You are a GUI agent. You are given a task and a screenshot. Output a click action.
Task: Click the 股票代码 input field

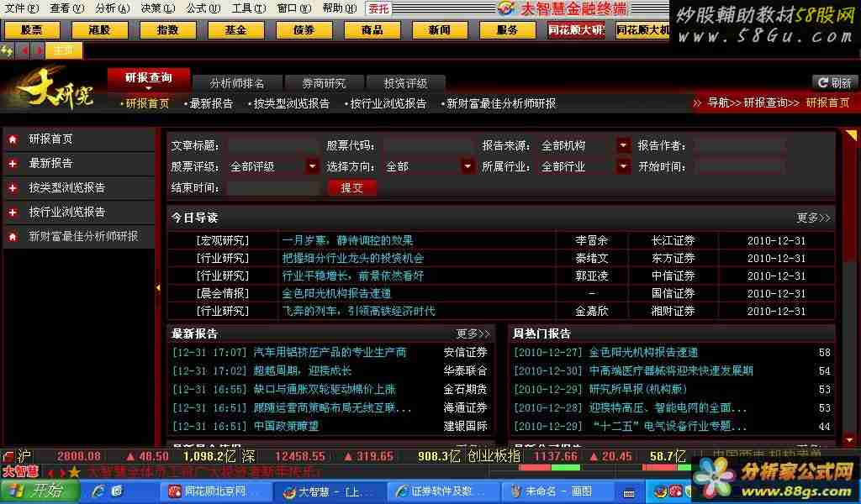[428, 145]
